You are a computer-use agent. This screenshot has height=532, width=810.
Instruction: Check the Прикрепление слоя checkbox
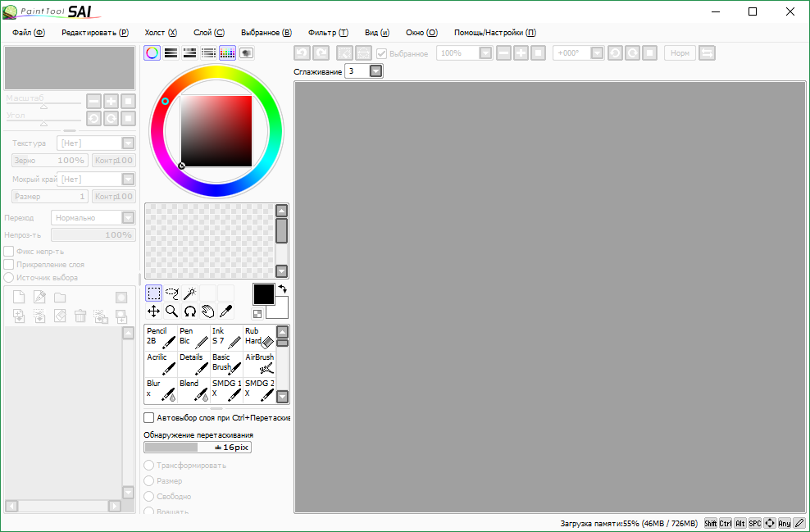9,265
